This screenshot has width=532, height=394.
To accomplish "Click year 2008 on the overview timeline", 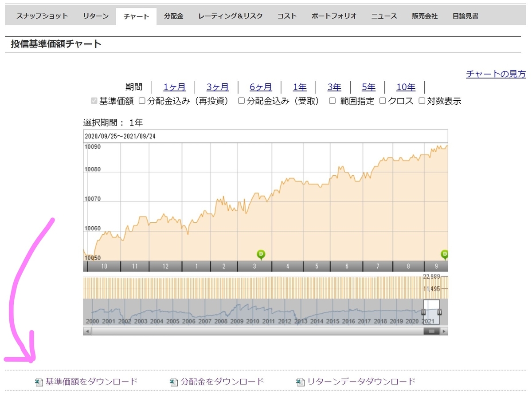I will click(x=221, y=321).
